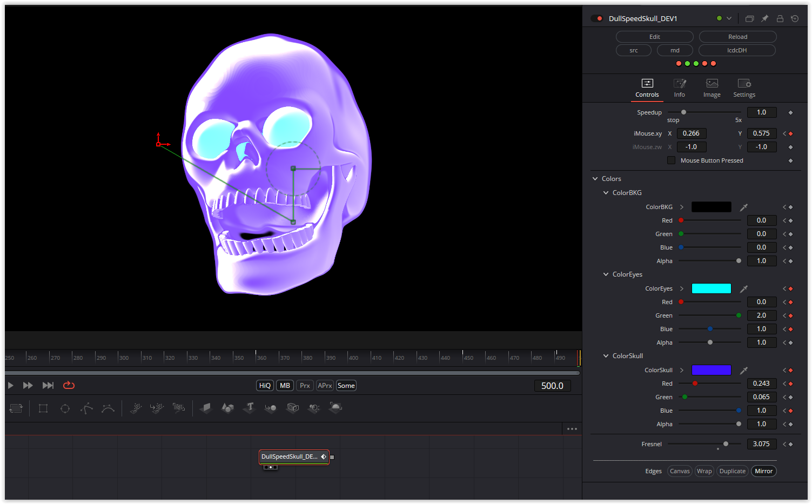812x504 pixels.
Task: Click the play button
Action: click(10, 385)
